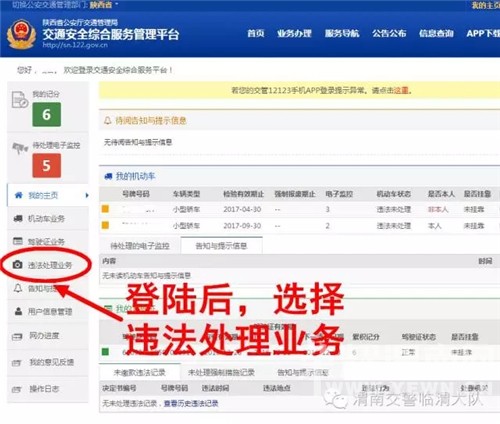Open 服务导航 top navigation
Viewport: 500px width, 424px height.
coord(342,33)
